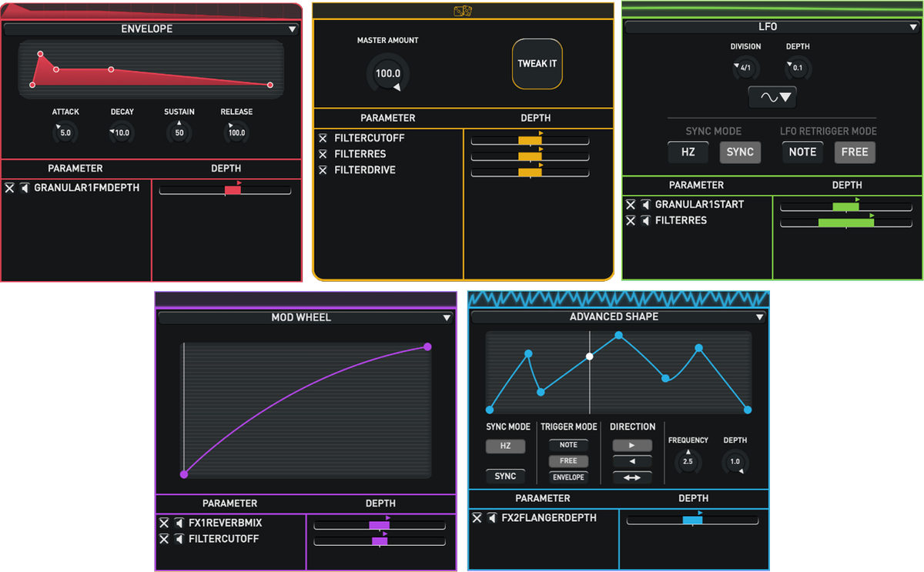Screen dimensions: 924x572
Task: Click the dice randomize icon
Action: point(463,11)
